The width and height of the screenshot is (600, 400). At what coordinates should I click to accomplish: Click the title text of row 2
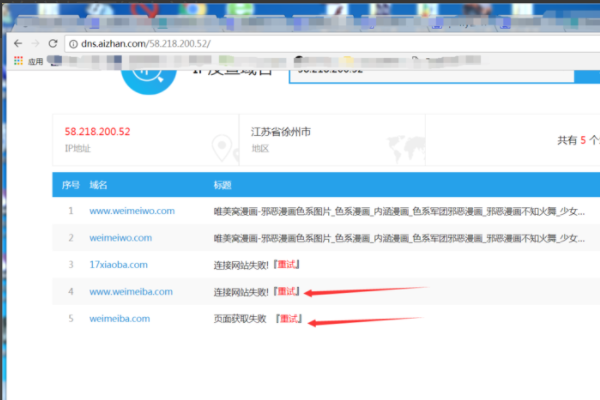click(x=399, y=238)
